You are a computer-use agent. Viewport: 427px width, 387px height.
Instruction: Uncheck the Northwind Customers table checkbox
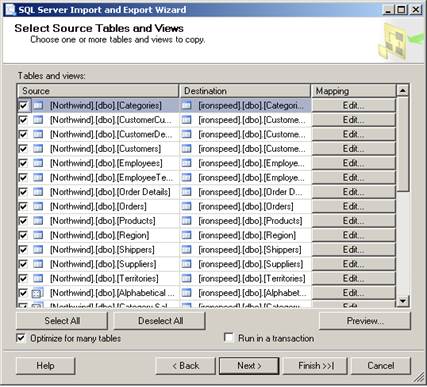click(23, 149)
